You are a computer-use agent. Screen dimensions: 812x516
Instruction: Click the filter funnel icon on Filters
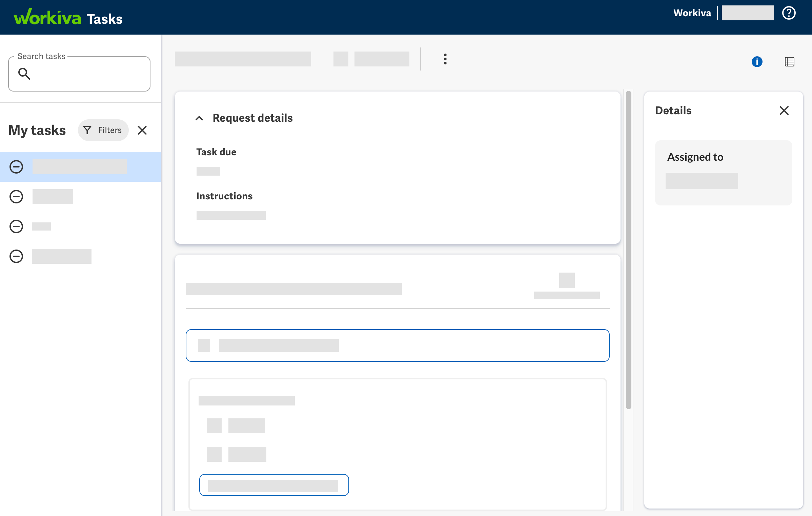pyautogui.click(x=87, y=130)
